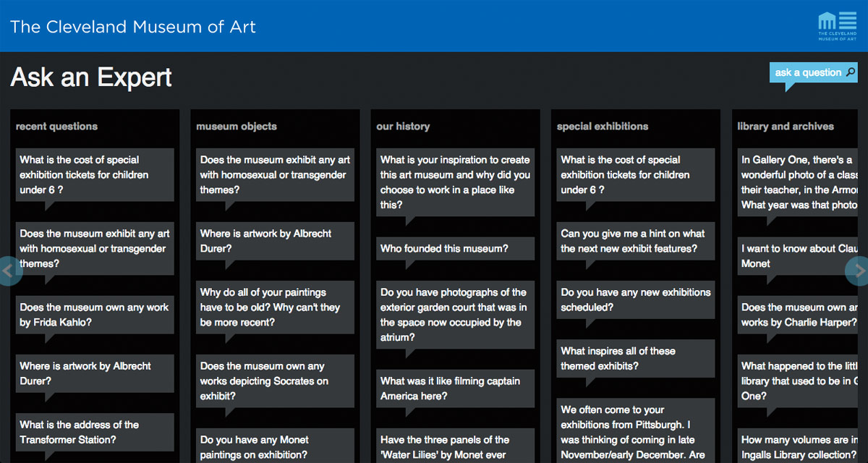Open question about Monet paintings on exhibition
This screenshot has width=868, height=463.
point(275,446)
